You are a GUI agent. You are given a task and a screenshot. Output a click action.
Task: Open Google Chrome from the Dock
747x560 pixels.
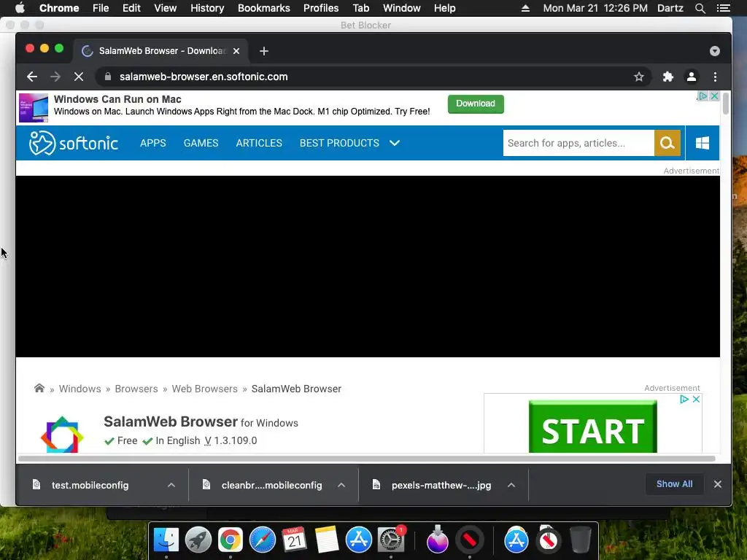[230, 540]
